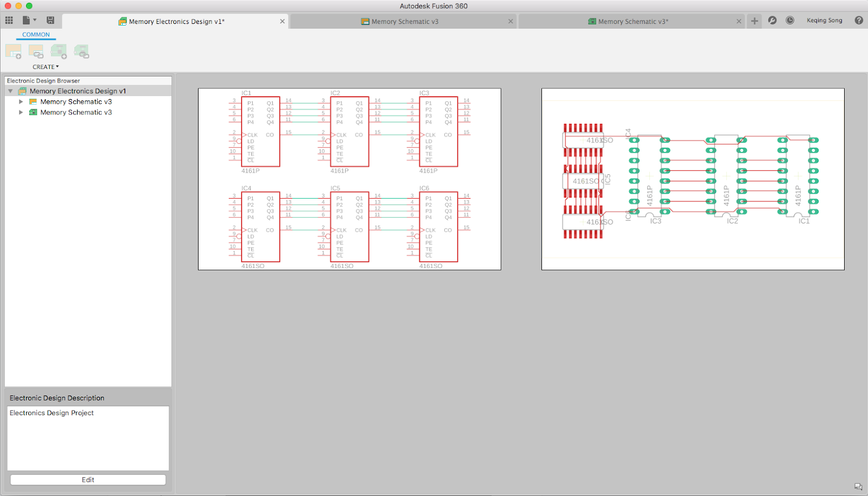The image size is (868, 496).
Task: Close the Memory Electronics Design v1* tab
Action: click(282, 22)
